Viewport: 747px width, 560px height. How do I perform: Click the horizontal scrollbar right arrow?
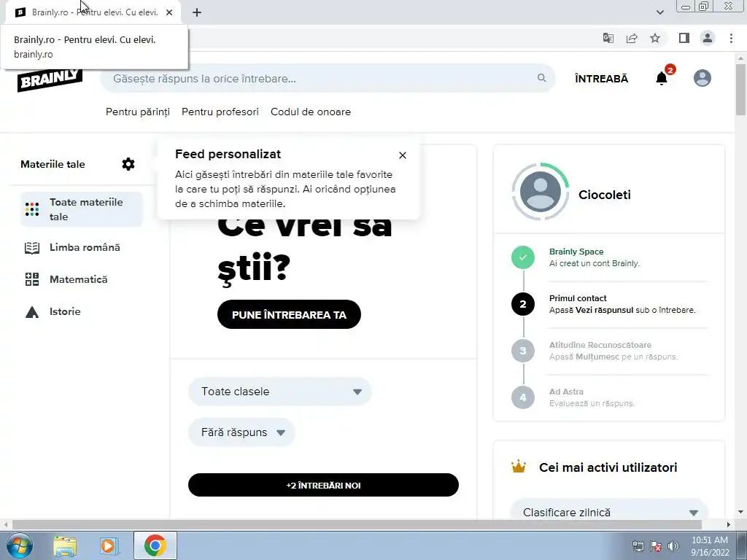click(x=729, y=525)
